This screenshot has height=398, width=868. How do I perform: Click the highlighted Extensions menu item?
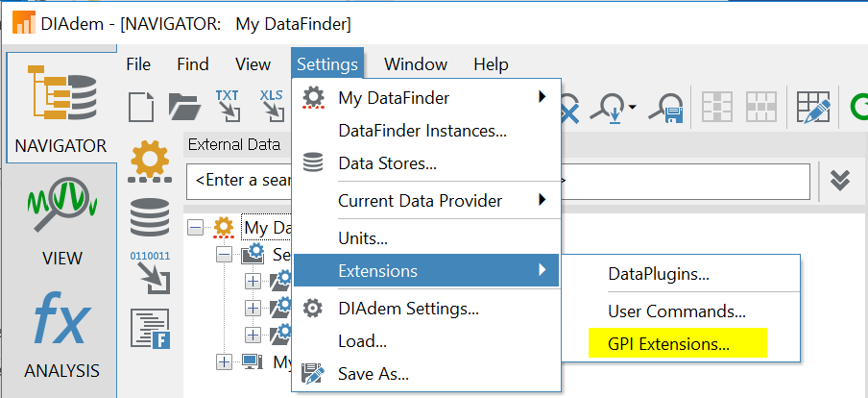tap(426, 270)
